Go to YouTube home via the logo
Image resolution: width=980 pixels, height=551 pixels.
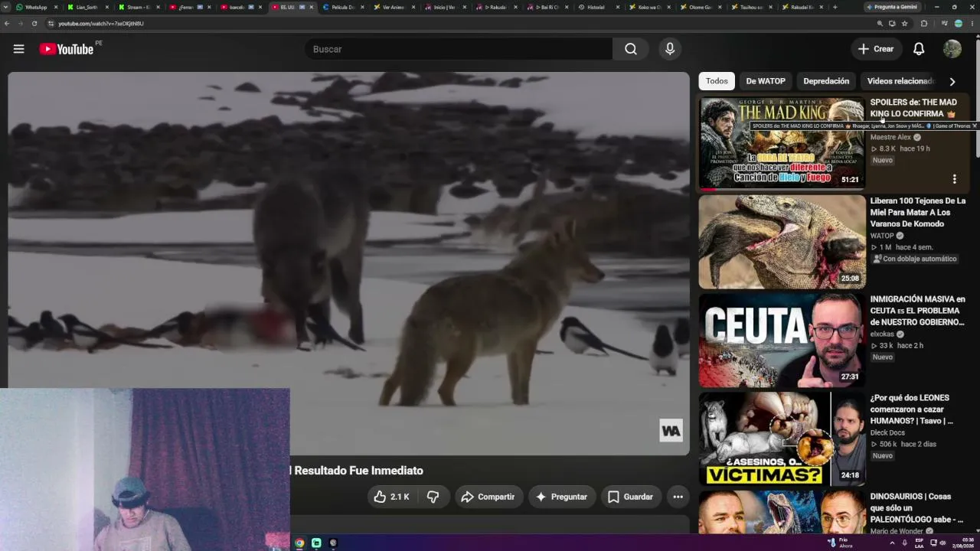click(67, 49)
